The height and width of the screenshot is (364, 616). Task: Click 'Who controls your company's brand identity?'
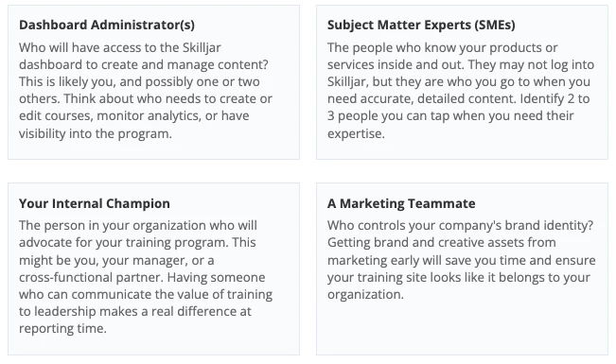460,225
